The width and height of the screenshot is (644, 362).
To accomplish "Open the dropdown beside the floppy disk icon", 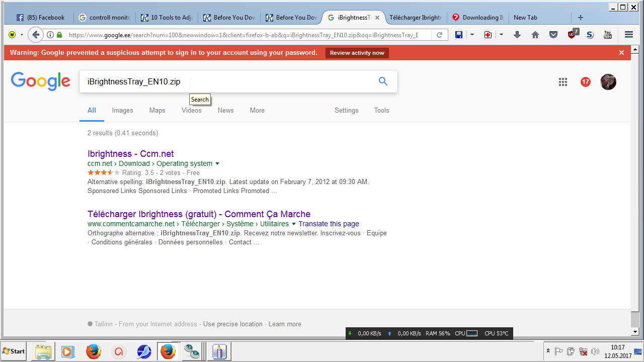I will tap(472, 35).
